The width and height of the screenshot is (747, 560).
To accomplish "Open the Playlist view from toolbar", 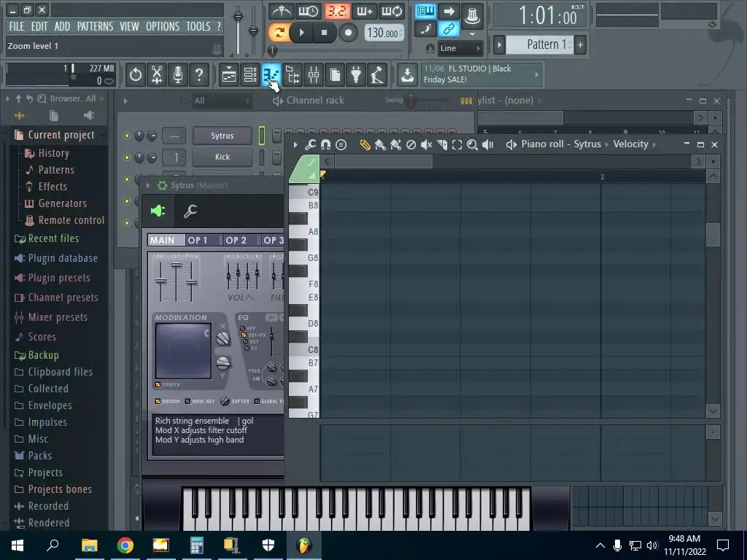I will pos(229,75).
